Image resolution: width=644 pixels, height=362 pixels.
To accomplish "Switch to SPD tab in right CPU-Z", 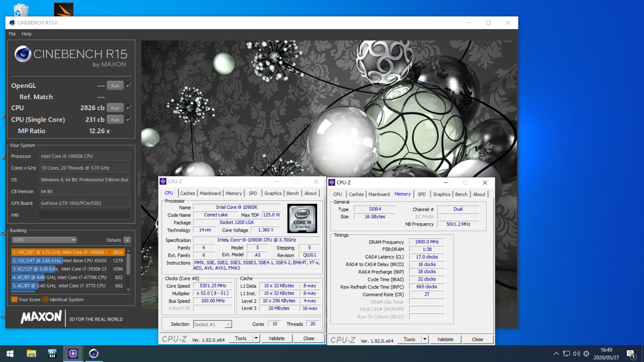I will pyautogui.click(x=422, y=194).
